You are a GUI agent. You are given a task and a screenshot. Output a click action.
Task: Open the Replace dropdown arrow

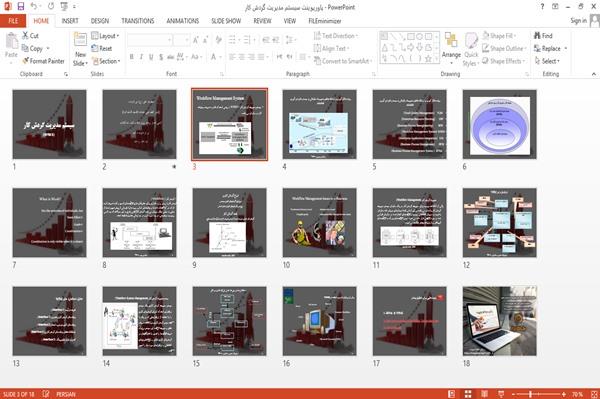[x=566, y=48]
